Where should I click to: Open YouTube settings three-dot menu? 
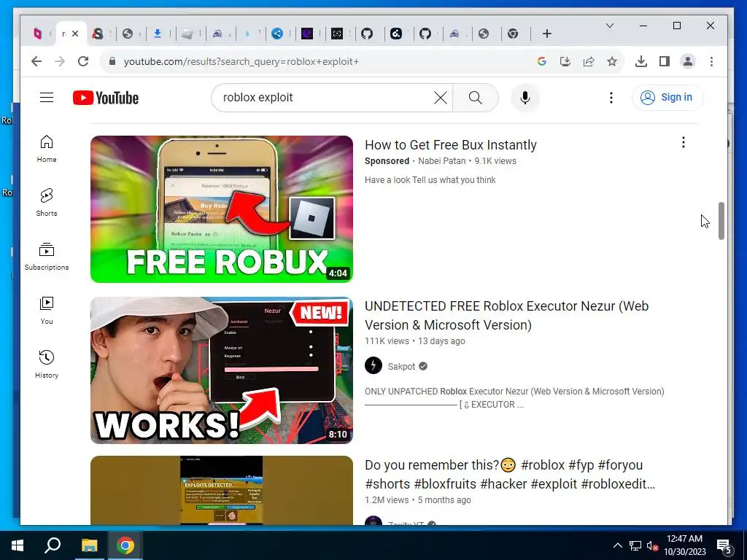(x=611, y=98)
